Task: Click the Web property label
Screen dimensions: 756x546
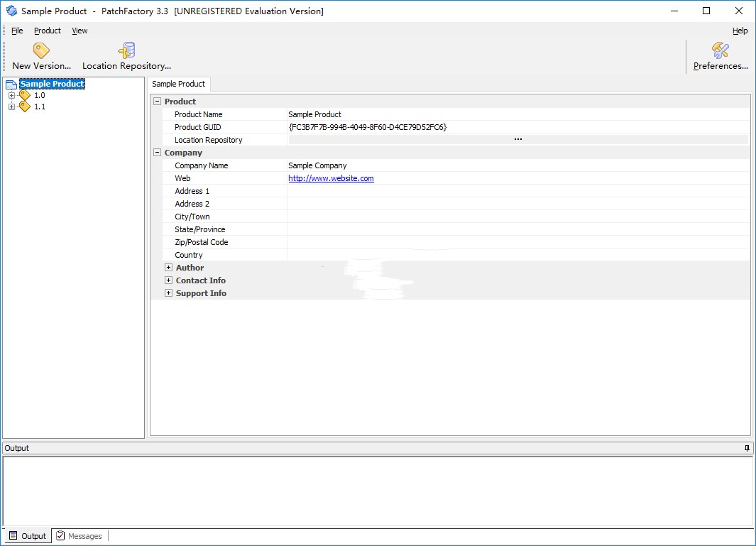Action: tap(182, 178)
